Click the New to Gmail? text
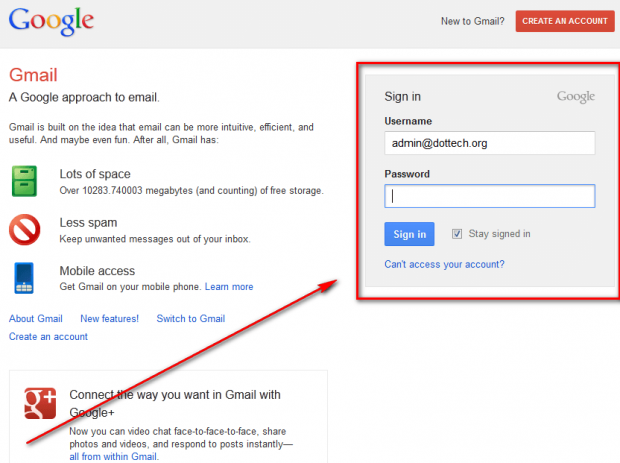This screenshot has width=620, height=463. [x=473, y=21]
